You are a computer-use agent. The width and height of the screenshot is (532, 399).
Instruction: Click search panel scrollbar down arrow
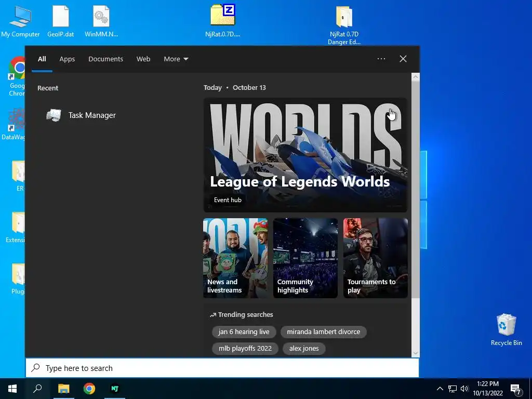416,353
